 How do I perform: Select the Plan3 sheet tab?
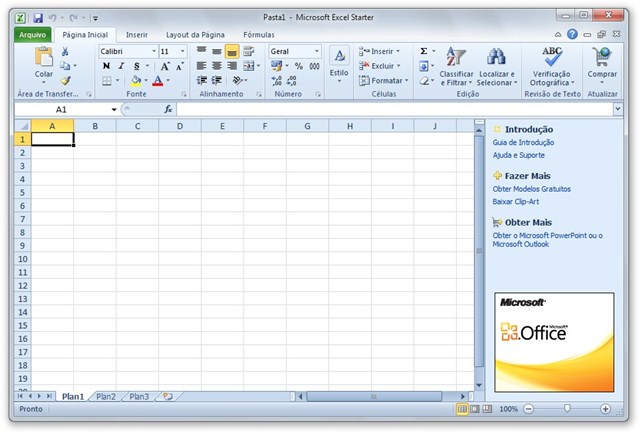point(139,396)
